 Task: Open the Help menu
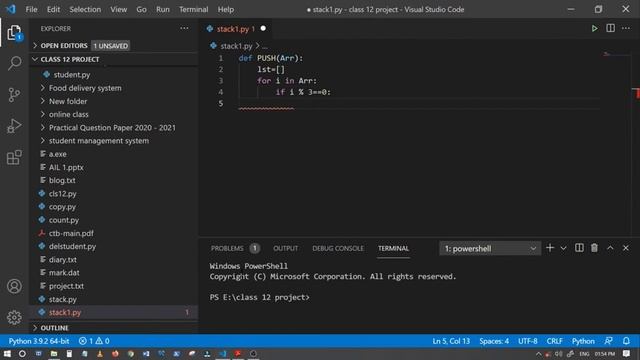pos(226,9)
